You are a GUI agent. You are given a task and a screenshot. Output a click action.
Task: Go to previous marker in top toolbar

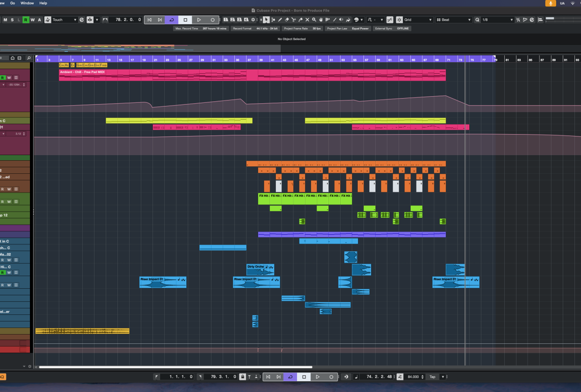(x=150, y=20)
